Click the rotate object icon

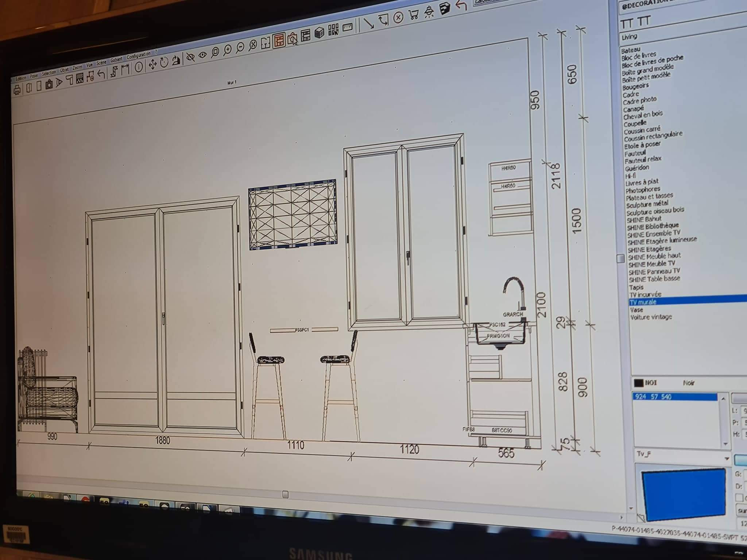pyautogui.click(x=164, y=62)
